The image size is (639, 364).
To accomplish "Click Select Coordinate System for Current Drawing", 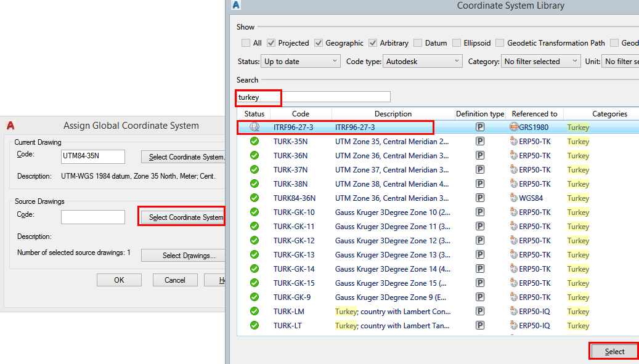I will 184,157.
